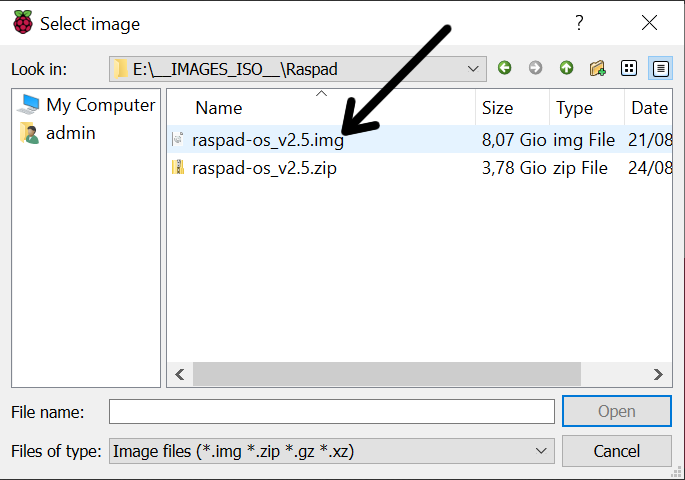The width and height of the screenshot is (685, 480).
Task: Click the help question mark button
Action: click(x=579, y=23)
